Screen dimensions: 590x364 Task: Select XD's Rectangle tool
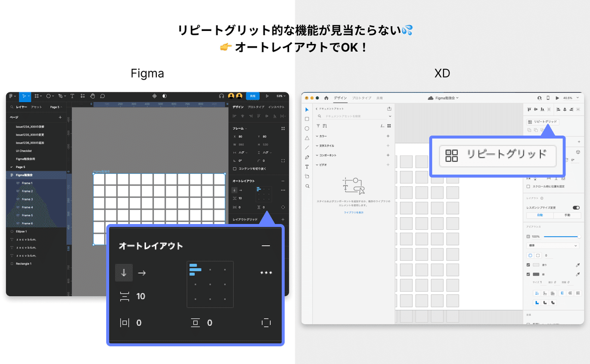tap(307, 119)
